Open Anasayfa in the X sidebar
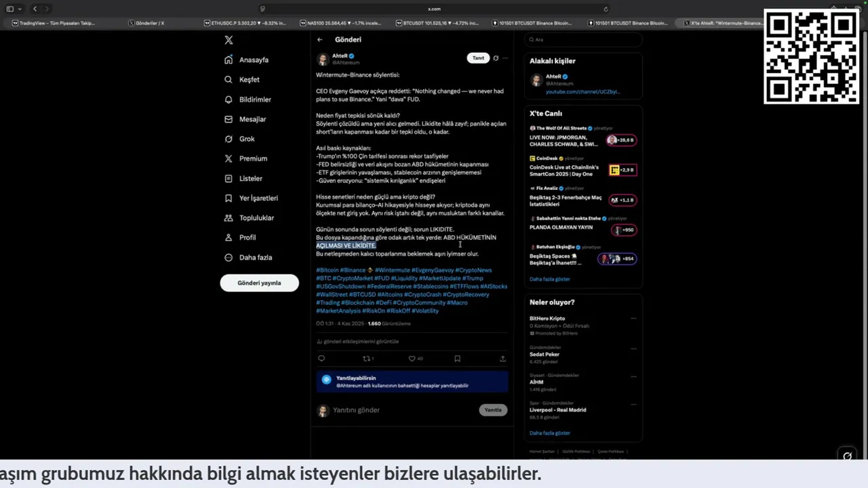 tap(247, 60)
